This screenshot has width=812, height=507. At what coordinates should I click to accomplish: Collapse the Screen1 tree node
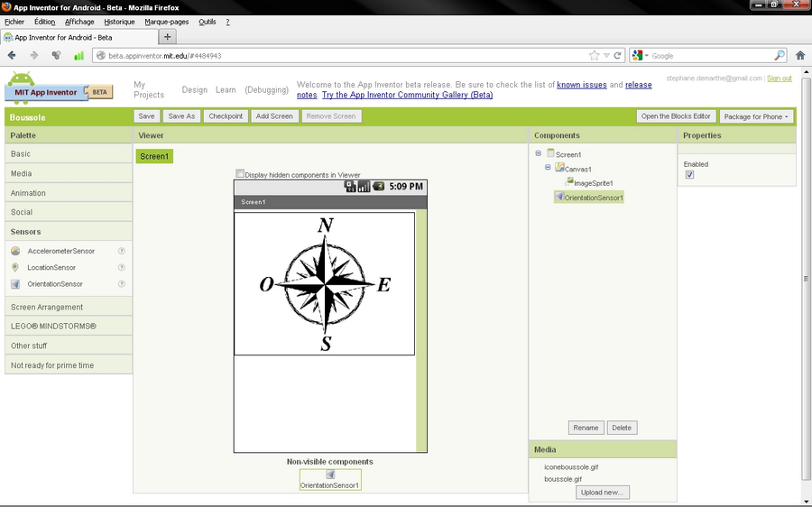539,153
